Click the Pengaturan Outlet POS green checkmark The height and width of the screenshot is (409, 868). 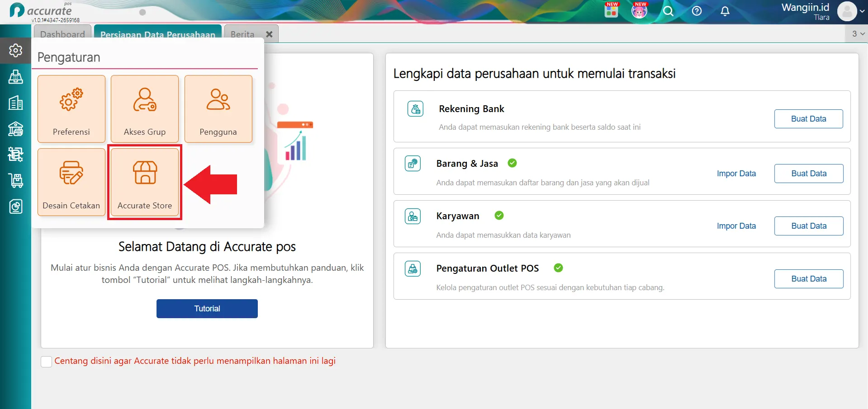click(x=558, y=268)
